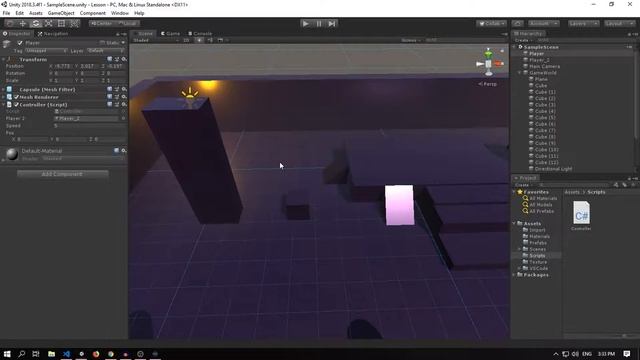Screen dimensions: 640x360
Task: Click the scene gizmo red X axis cone
Action: (x=499, y=64)
